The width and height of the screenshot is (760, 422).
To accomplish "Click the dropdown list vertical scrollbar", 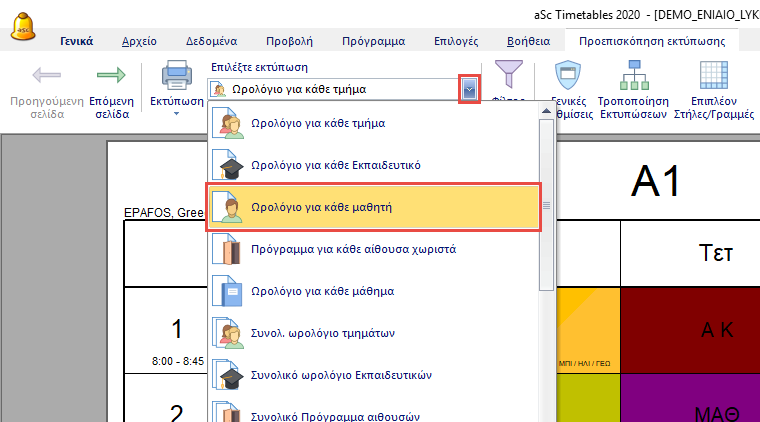I will pyautogui.click(x=546, y=207).
